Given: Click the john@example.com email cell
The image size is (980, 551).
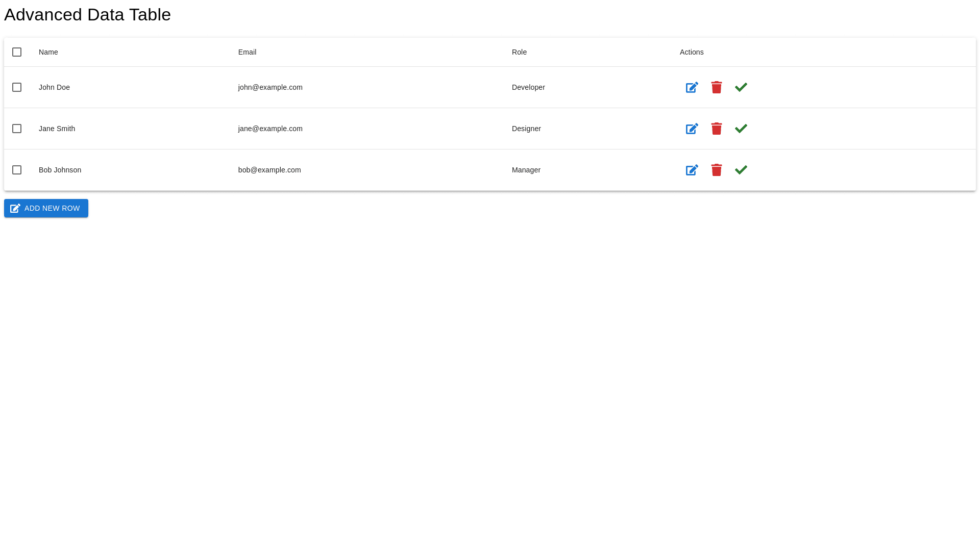Looking at the screenshot, I should point(270,87).
